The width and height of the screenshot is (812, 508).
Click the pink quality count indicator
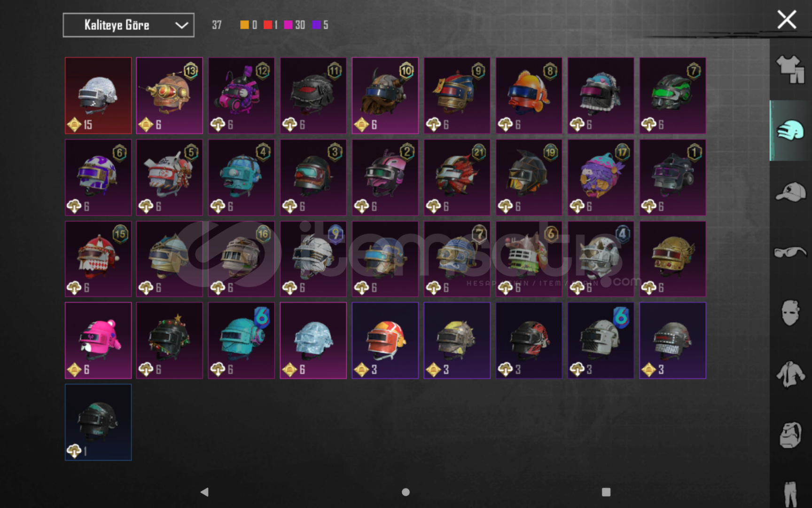[x=295, y=25]
